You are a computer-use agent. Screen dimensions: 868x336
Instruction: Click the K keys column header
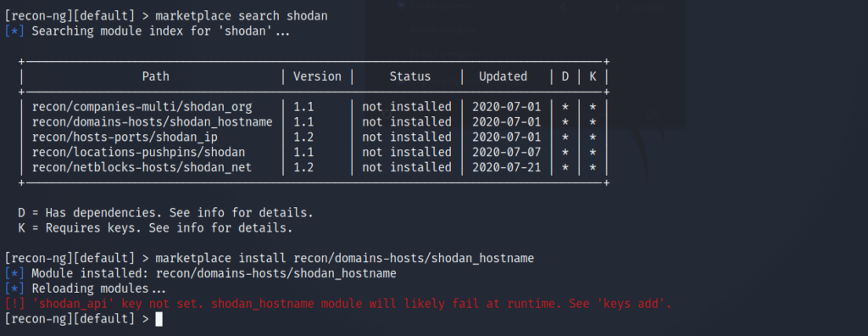point(593,76)
